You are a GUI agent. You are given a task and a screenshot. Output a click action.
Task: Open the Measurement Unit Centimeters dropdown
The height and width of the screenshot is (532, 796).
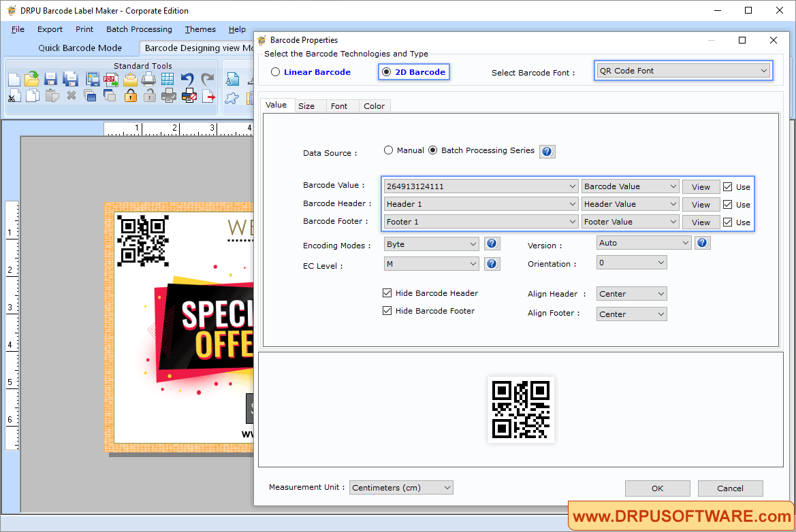(401, 487)
